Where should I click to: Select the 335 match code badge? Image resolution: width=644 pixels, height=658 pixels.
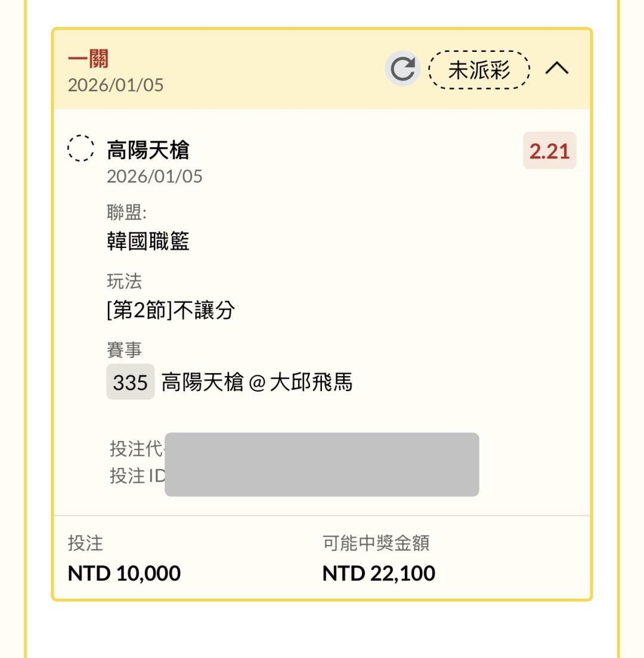click(x=130, y=382)
